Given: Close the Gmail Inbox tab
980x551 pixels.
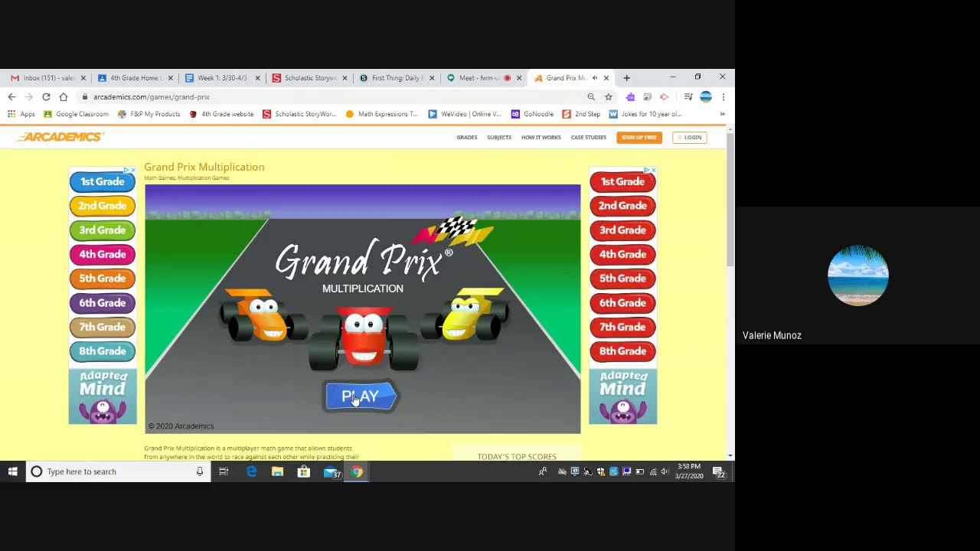Looking at the screenshot, I should pyautogui.click(x=83, y=78).
